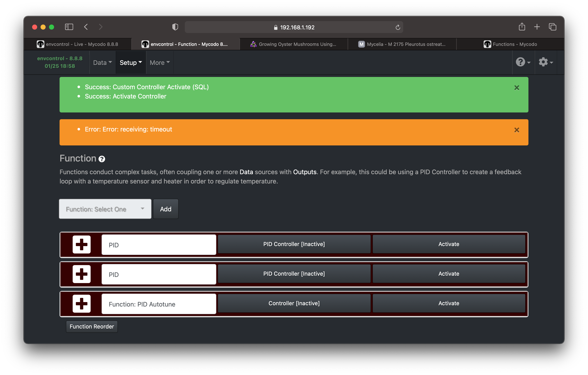Image resolution: width=588 pixels, height=375 pixels.
Task: Edit the Function: PID Autotune name field
Action: (x=159, y=304)
